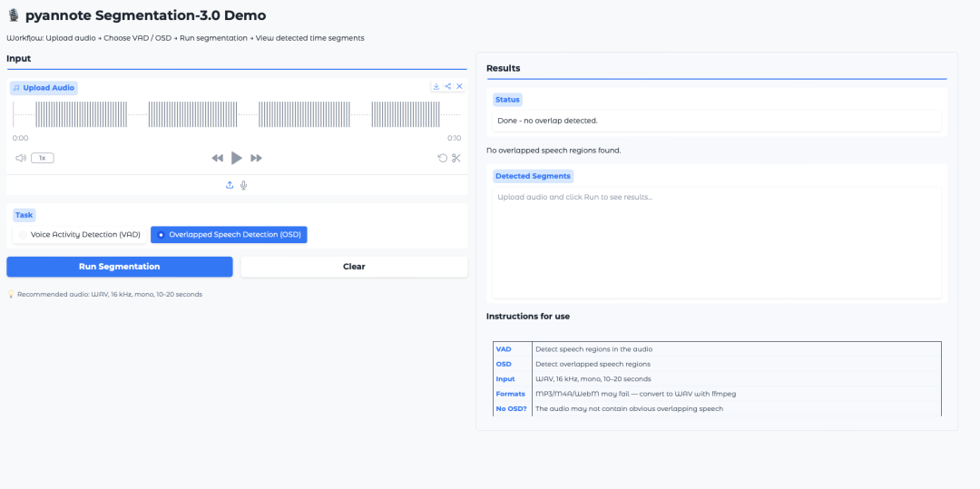Viewport: 980px width, 489px height.
Task: Fast-forward the audio playback
Action: click(256, 158)
